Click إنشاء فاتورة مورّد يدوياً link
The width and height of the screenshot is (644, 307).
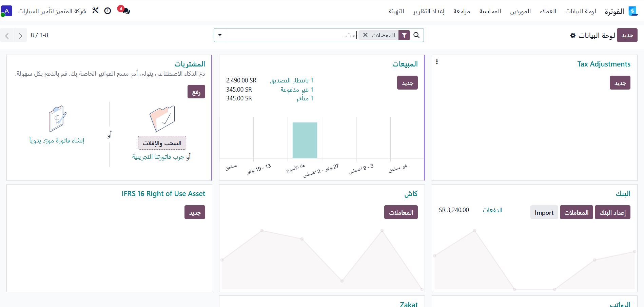click(x=57, y=140)
